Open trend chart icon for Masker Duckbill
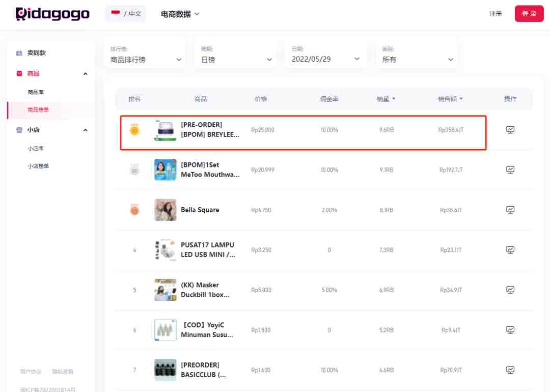 (x=510, y=290)
